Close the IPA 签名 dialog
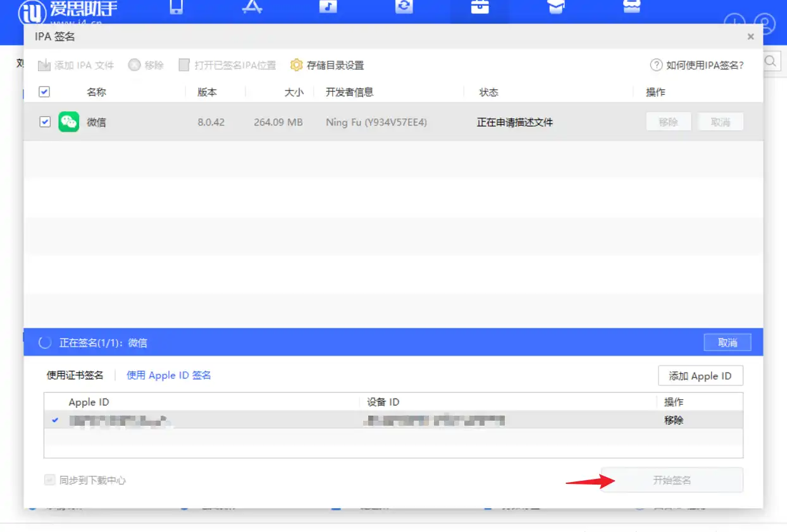The width and height of the screenshot is (787, 532). pyautogui.click(x=750, y=37)
